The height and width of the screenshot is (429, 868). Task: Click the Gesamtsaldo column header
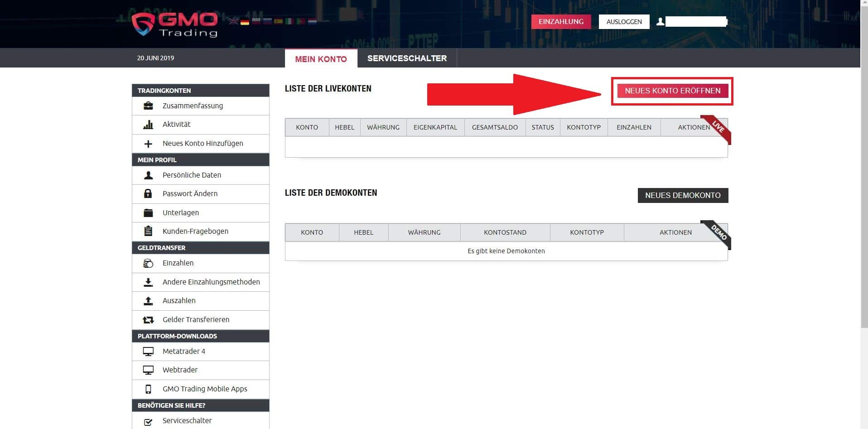495,127
